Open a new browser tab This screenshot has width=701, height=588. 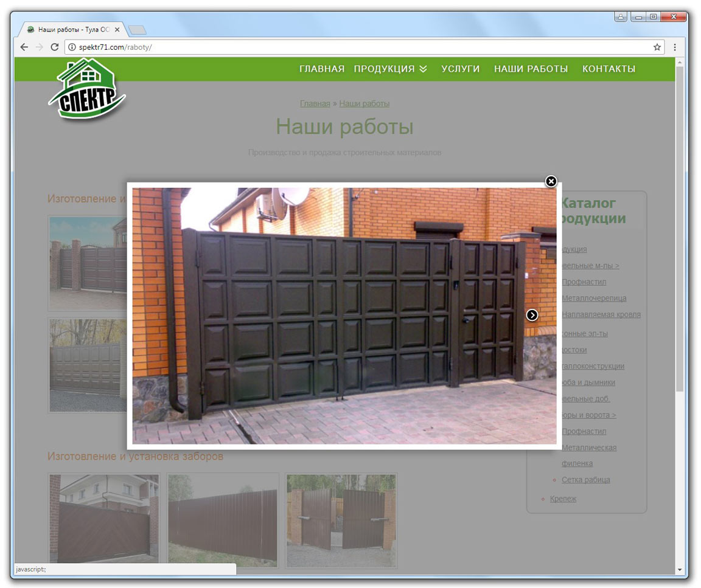tap(138, 30)
